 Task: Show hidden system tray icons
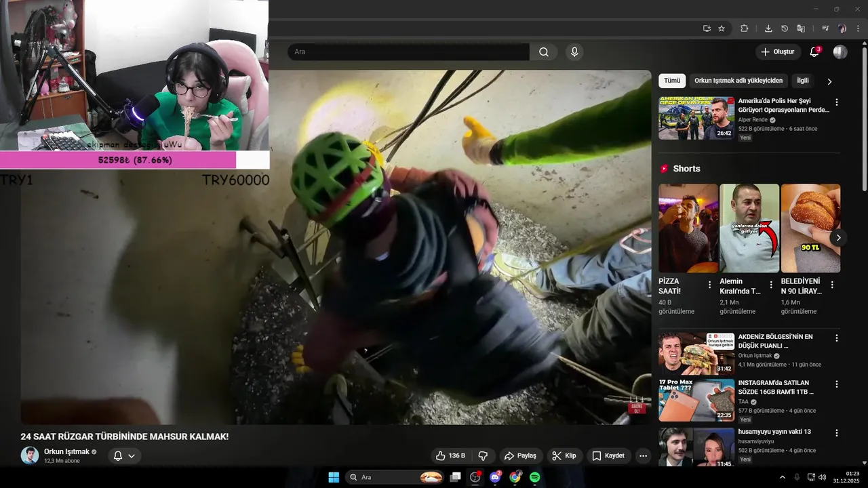point(782,477)
